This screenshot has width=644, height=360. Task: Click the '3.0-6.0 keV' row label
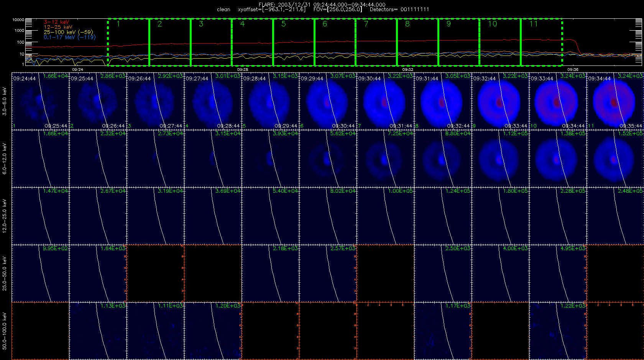click(5, 101)
